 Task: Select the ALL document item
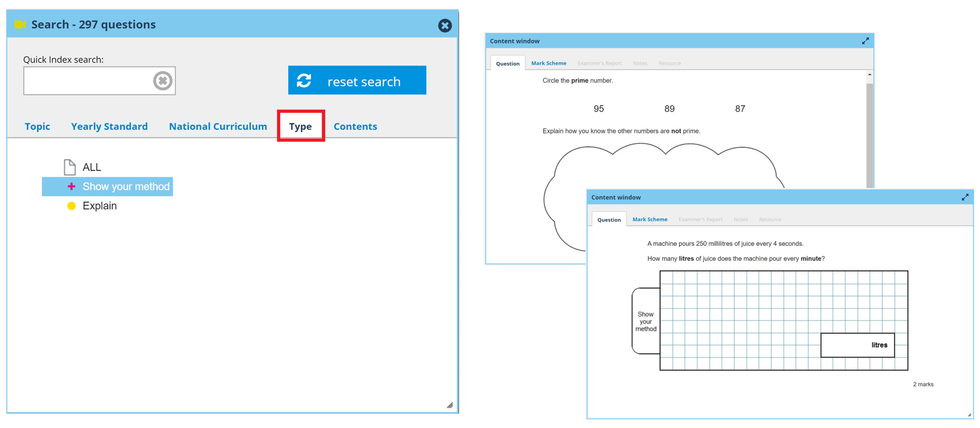(x=91, y=167)
